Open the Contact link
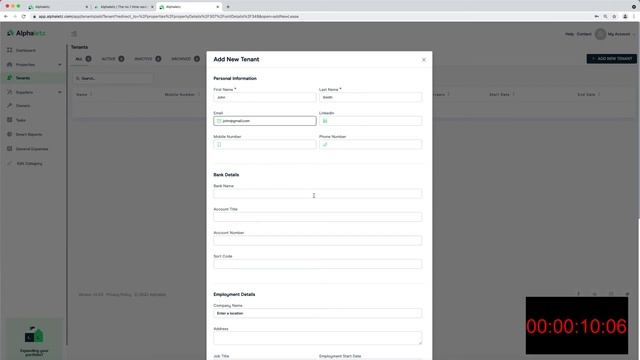 pyautogui.click(x=584, y=34)
